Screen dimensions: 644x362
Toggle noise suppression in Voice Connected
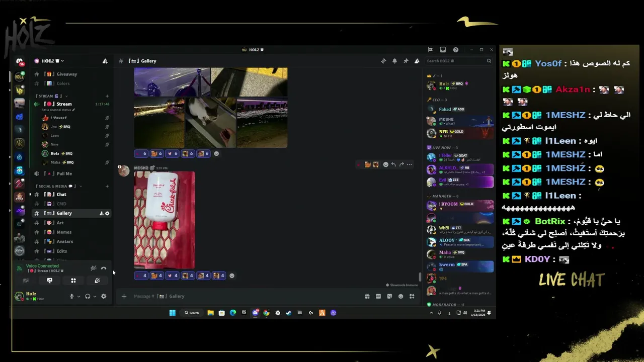click(x=93, y=268)
